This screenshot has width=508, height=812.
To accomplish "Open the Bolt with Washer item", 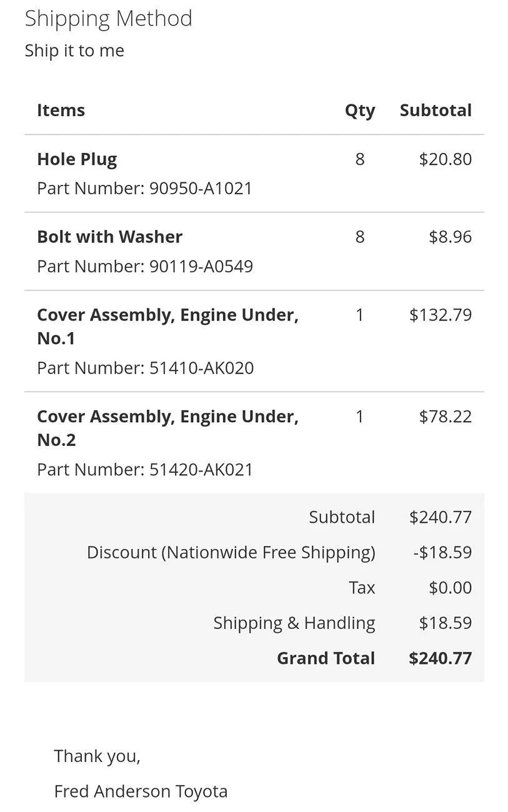I will (x=109, y=237).
